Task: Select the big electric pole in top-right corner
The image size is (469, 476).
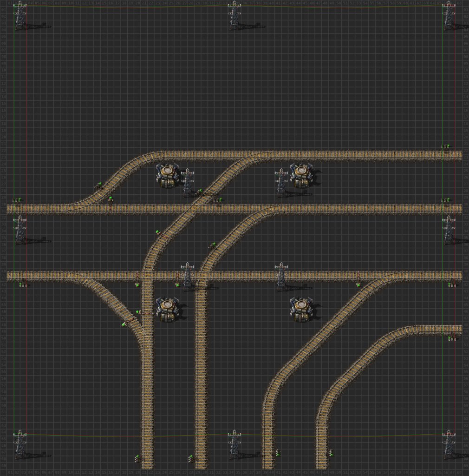Action: coord(449,16)
